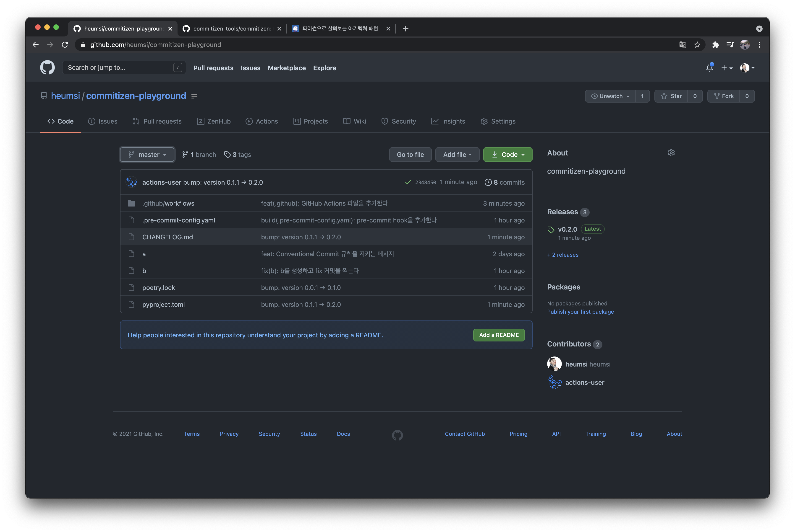Switch to the commitizen-tools browser tab
This screenshot has width=795, height=532.
coord(232,28)
